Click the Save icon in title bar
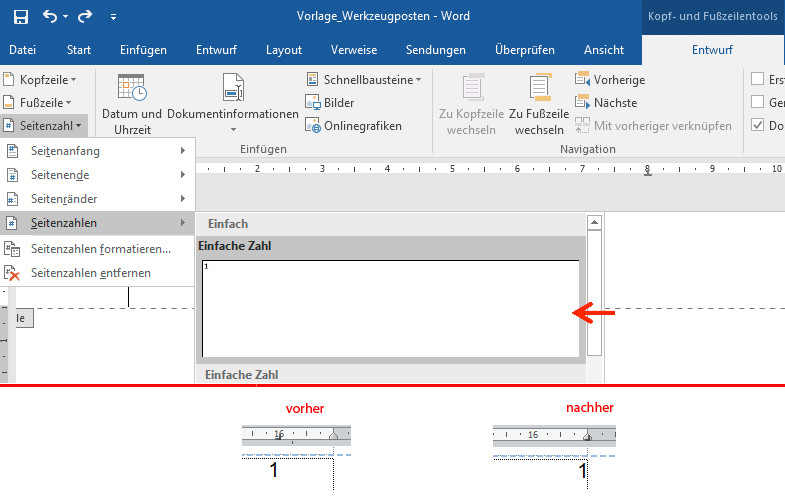785x499 pixels. (x=21, y=16)
